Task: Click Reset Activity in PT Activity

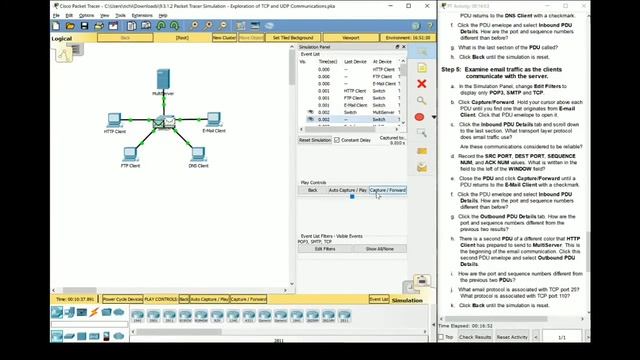Action: pyautogui.click(x=512, y=337)
